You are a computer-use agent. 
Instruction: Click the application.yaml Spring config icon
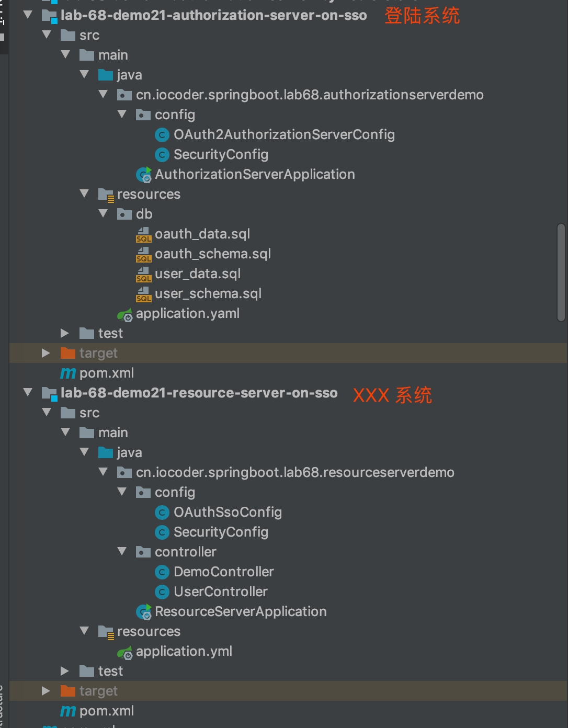click(124, 314)
